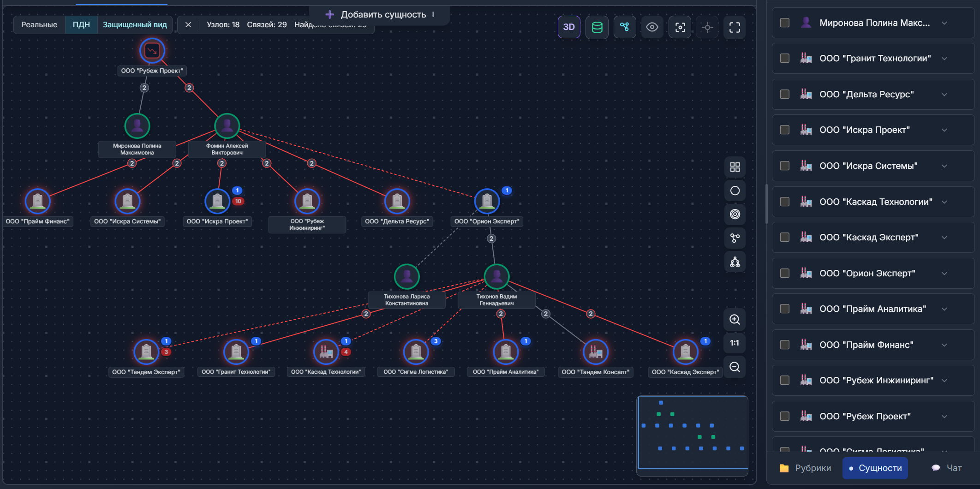Toggle the eye visibility icon in toolbar
Image resolution: width=980 pixels, height=489 pixels.
(x=652, y=27)
